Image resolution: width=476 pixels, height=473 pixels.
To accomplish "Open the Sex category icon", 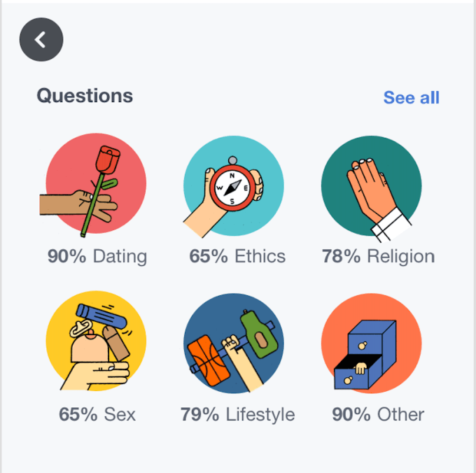I will (96, 341).
